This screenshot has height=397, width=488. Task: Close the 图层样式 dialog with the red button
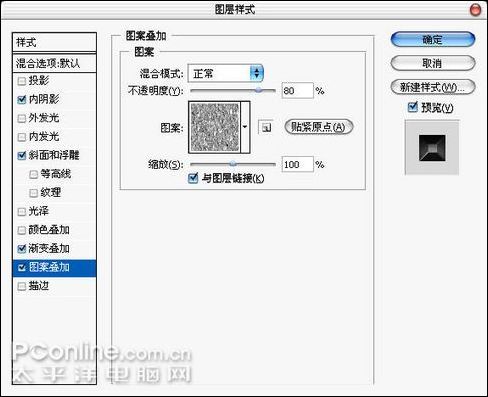(x=475, y=10)
